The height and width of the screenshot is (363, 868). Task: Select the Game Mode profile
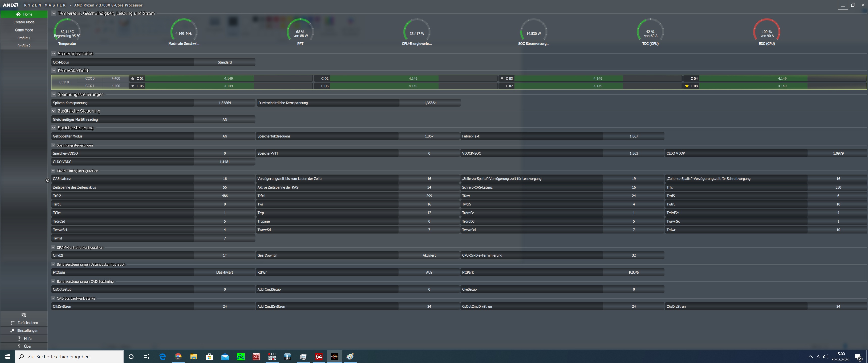[24, 30]
